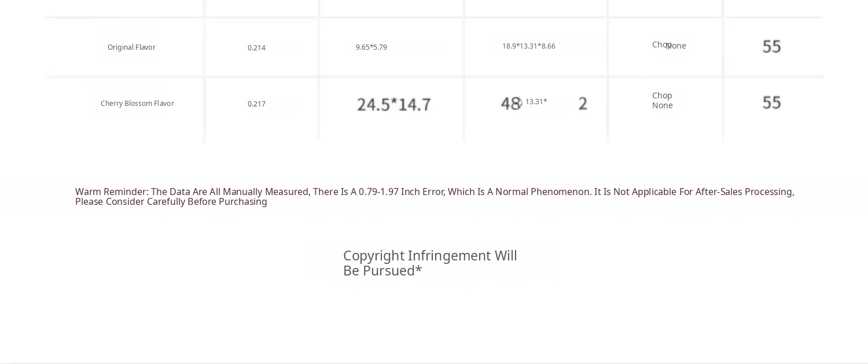Click the 'Warm Reminder' notice first line
This screenshot has height=364, width=868.
(x=434, y=192)
